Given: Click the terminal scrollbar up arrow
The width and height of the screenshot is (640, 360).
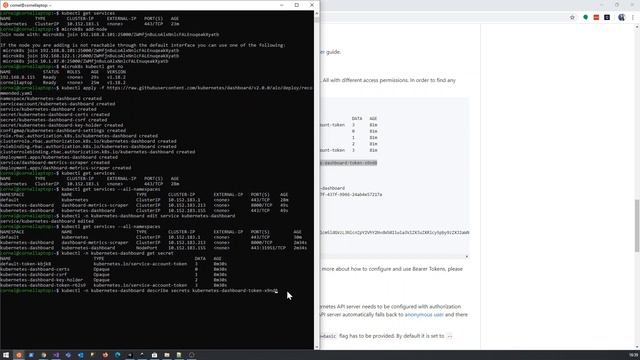Looking at the screenshot, I should (317, 13).
